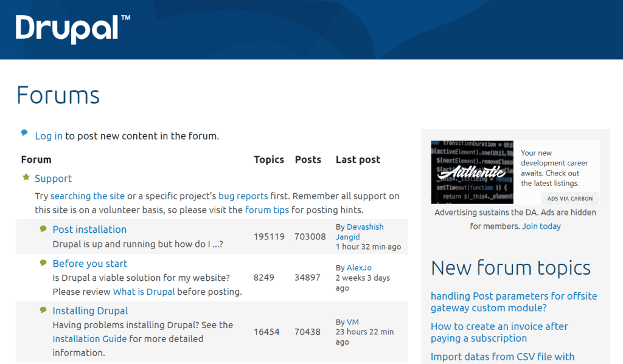Click the green bubble icon beside Post installation
Viewport: 623px width, 364px height.
(43, 228)
